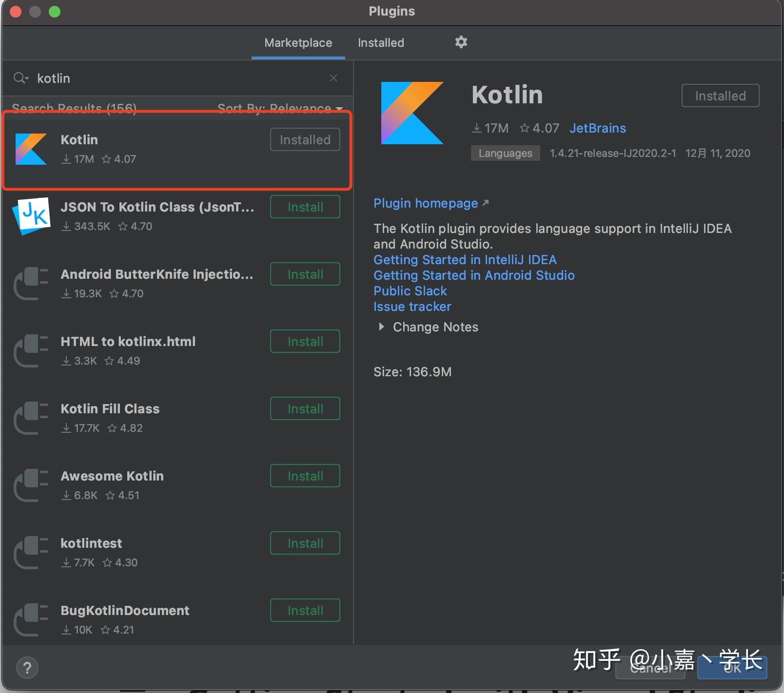Click Install for Kotlin Fill Class
784x693 pixels.
pos(304,408)
